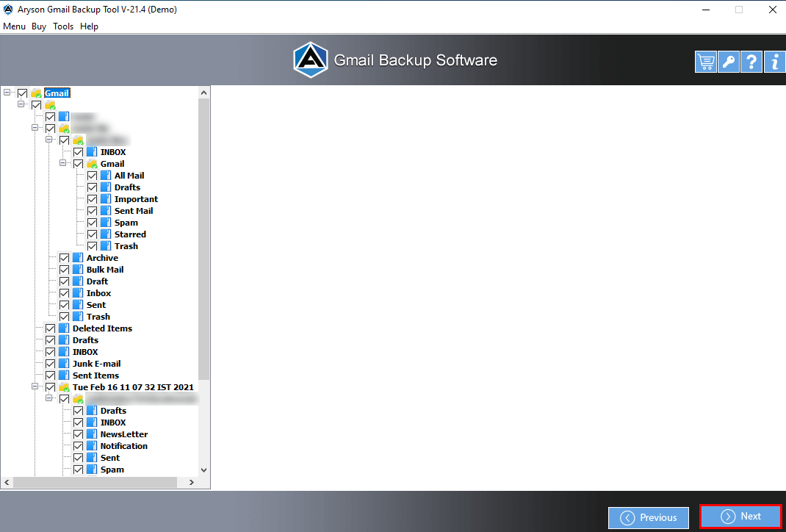Viewport: 786px width, 532px height.
Task: Click the Notification folder icon
Action: coord(92,446)
